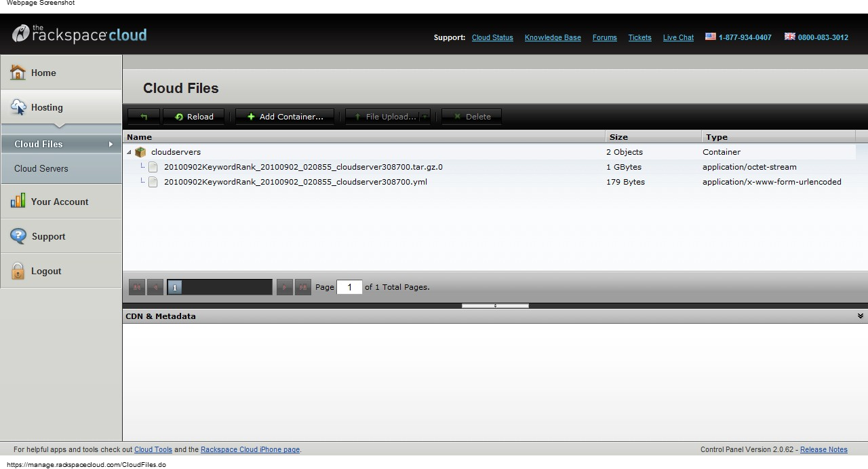This screenshot has height=469, width=868.
Task: Click the Hosting cloud icon
Action: (x=18, y=107)
